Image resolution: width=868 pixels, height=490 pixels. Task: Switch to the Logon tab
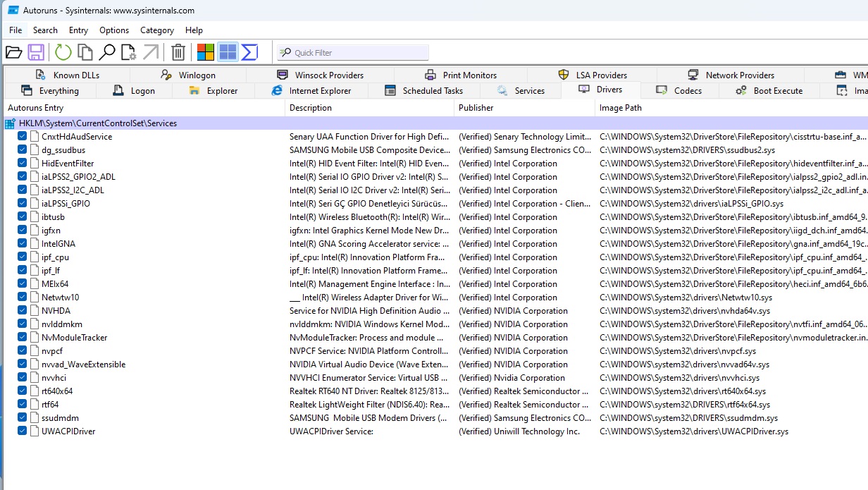pos(134,91)
